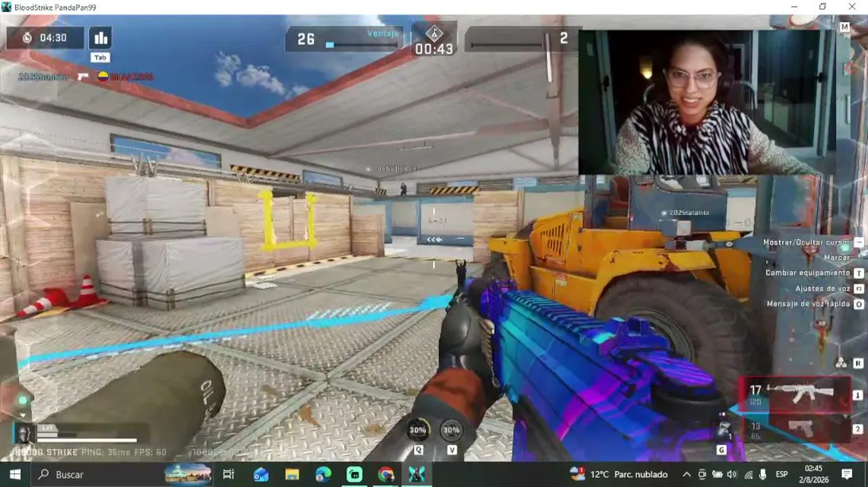Open the ESP language switcher
The width and height of the screenshot is (868, 487).
point(782,474)
